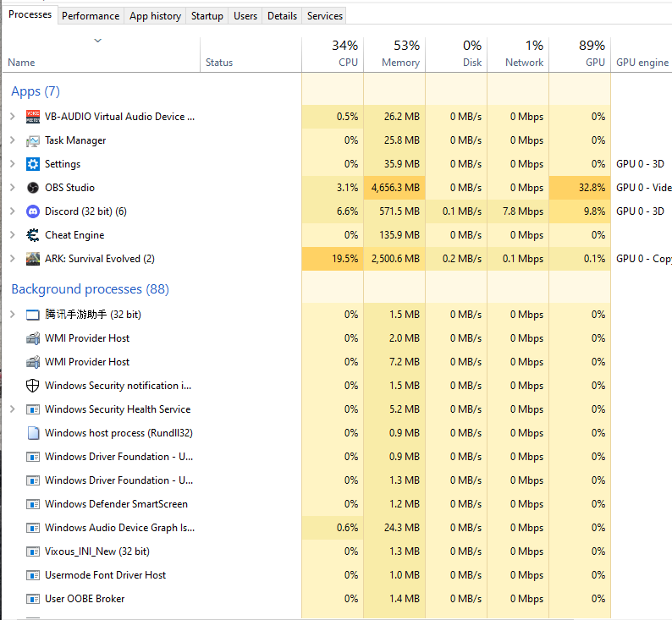The width and height of the screenshot is (672, 620).
Task: Click the Windows Security notification shield icon
Action: pyautogui.click(x=32, y=386)
